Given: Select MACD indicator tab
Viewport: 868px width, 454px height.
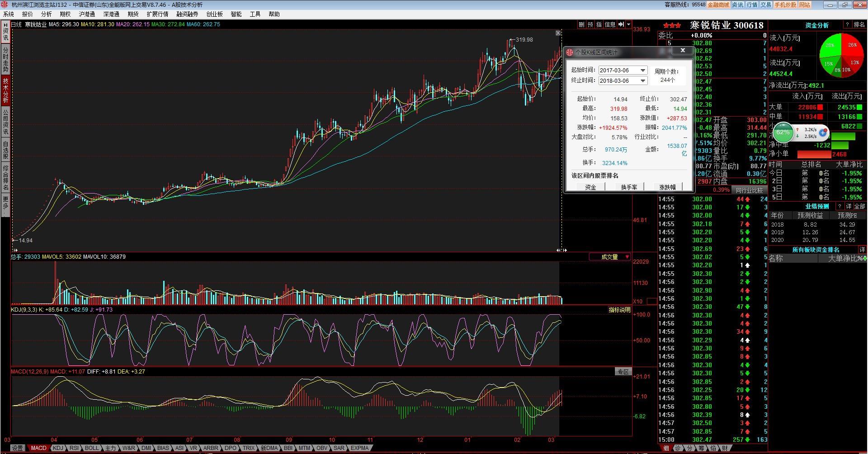Looking at the screenshot, I should 38,448.
